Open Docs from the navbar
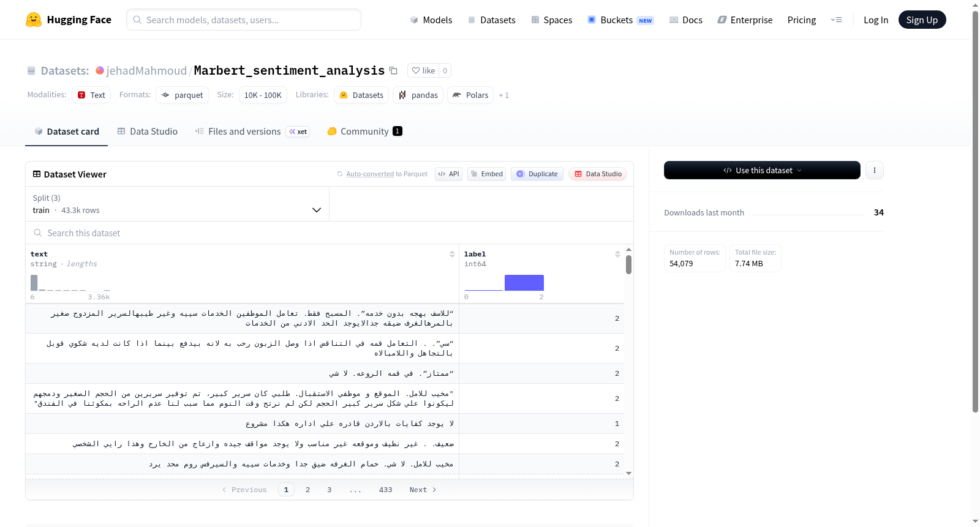Image resolution: width=980 pixels, height=527 pixels. pos(685,20)
